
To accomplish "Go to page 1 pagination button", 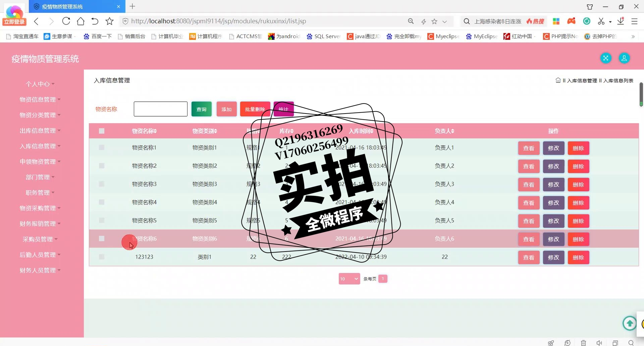I will 383,279.
